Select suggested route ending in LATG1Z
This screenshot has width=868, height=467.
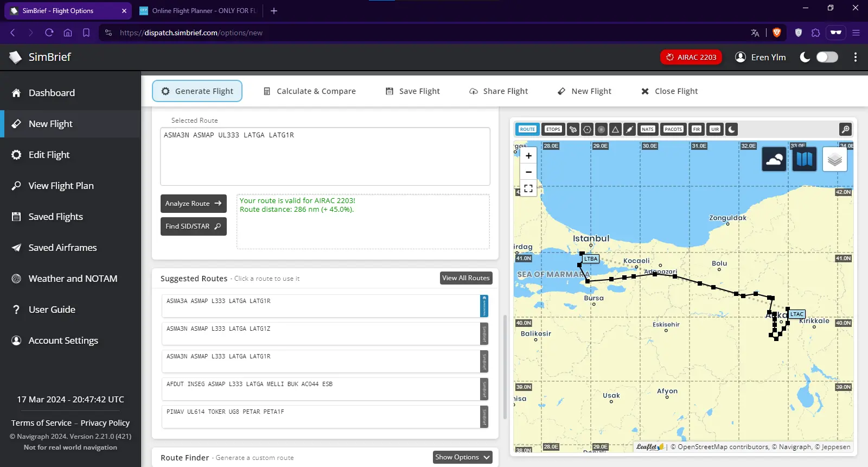[x=325, y=334]
